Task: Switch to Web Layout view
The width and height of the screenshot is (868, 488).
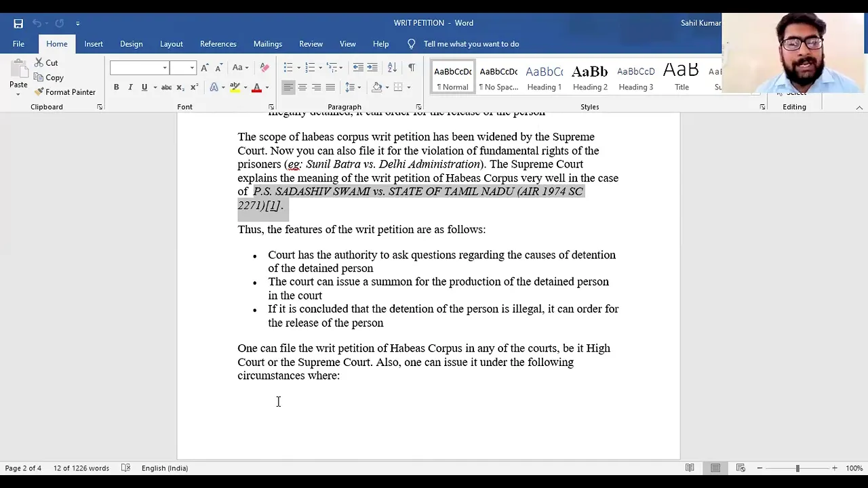Action: [x=741, y=468]
